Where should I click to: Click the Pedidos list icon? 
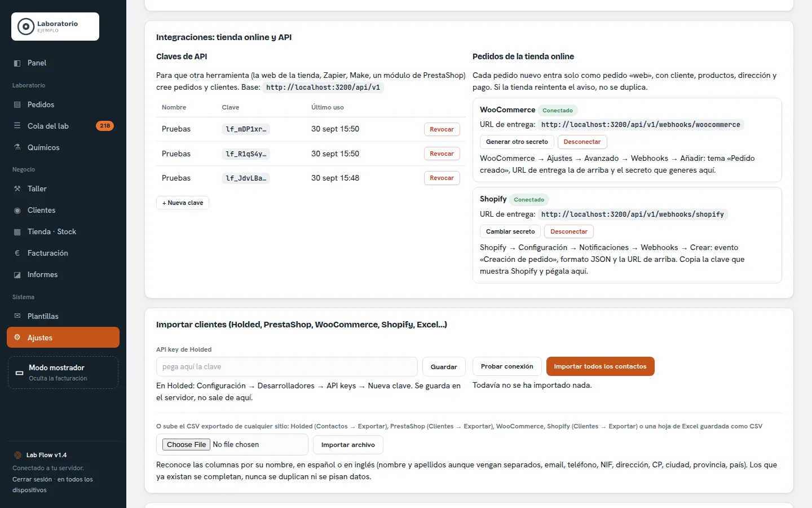pos(17,105)
